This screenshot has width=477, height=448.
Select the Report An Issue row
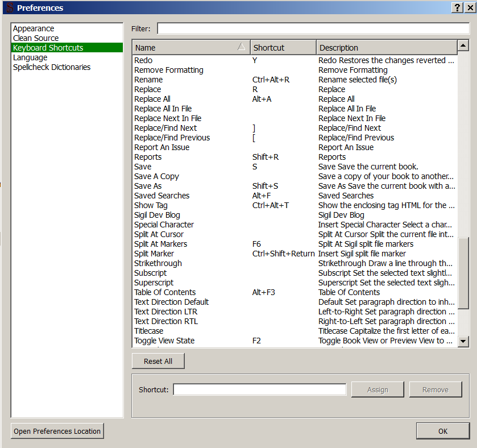click(x=295, y=147)
